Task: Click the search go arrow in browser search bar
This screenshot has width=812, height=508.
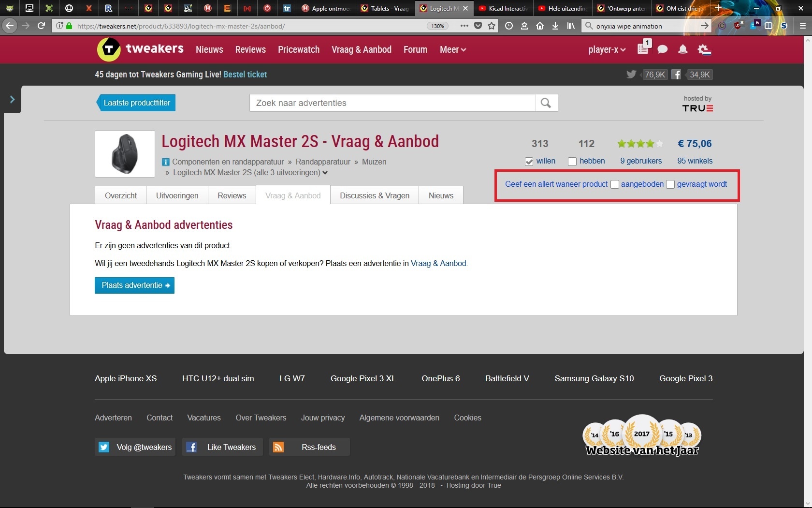Action: [x=705, y=26]
